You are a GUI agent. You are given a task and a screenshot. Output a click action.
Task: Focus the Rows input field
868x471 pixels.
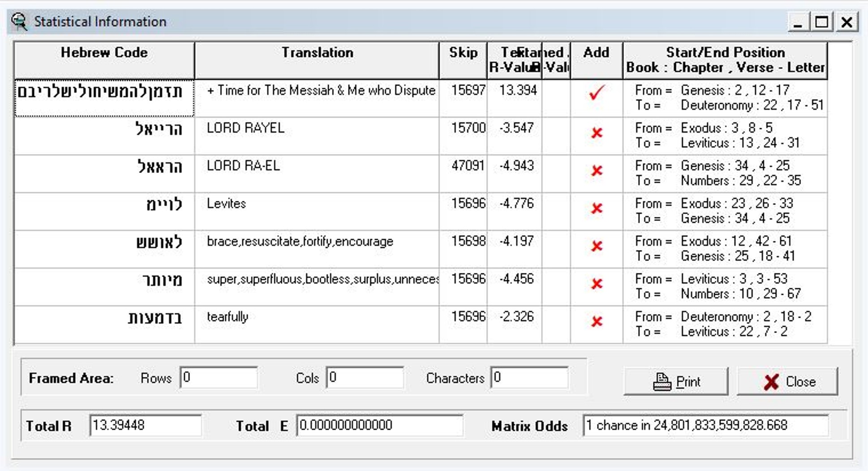click(219, 377)
